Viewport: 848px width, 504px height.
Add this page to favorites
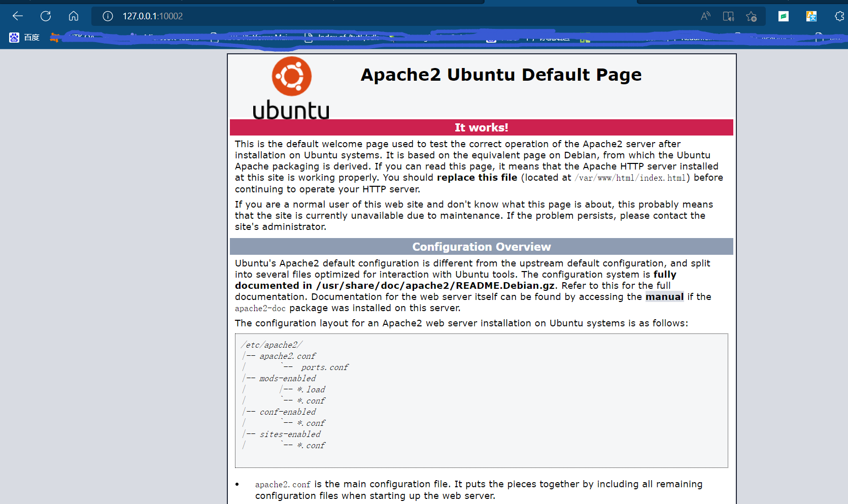[751, 16]
